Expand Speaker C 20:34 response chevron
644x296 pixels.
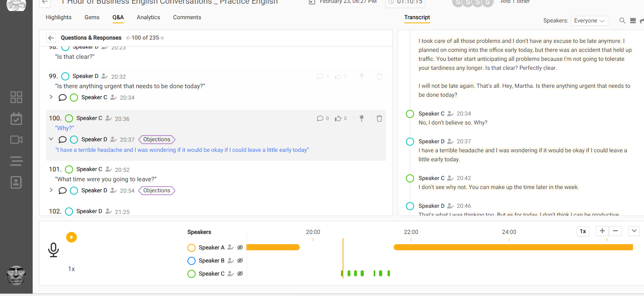tap(51, 97)
